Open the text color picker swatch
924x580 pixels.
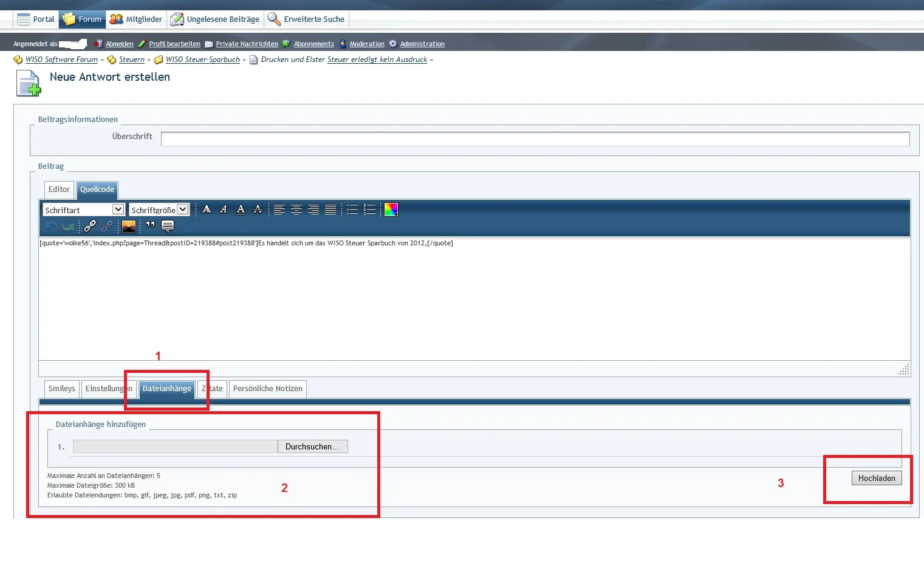coord(391,210)
